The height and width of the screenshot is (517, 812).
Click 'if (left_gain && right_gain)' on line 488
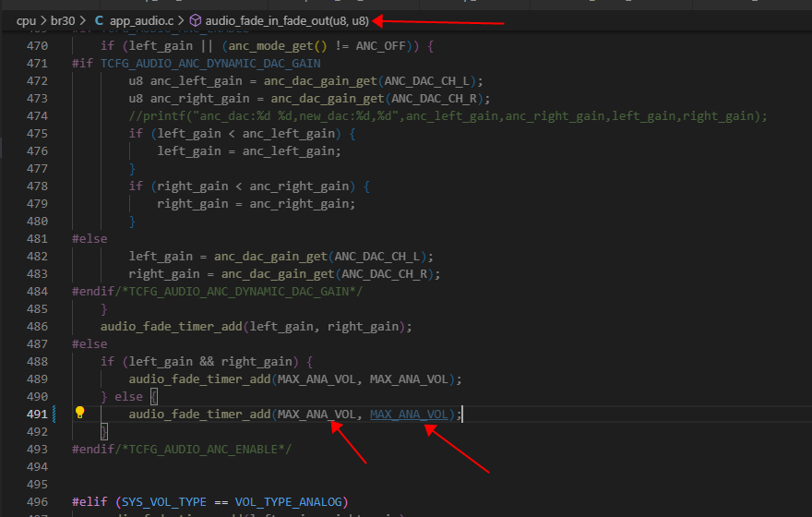[199, 362]
